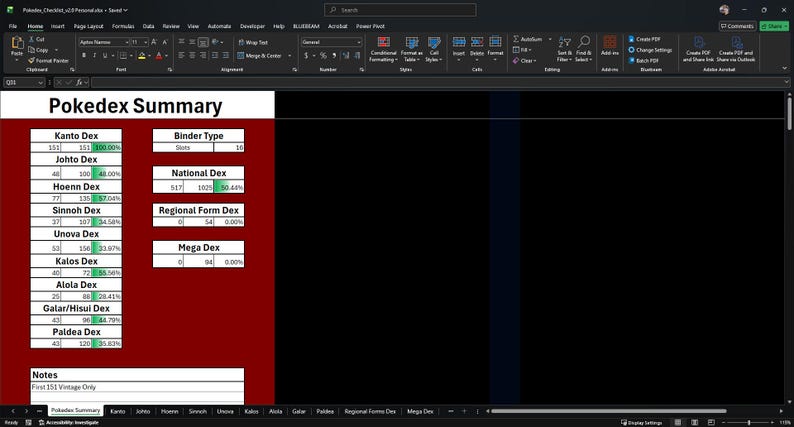Open the Formulas ribbon tab

pyautogui.click(x=123, y=26)
